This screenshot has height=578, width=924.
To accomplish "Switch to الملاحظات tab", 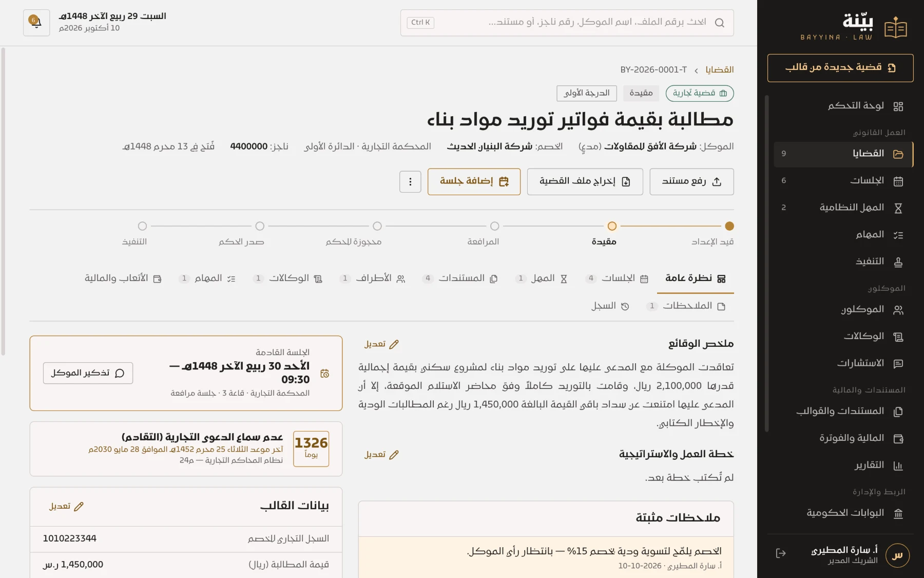I will point(686,306).
